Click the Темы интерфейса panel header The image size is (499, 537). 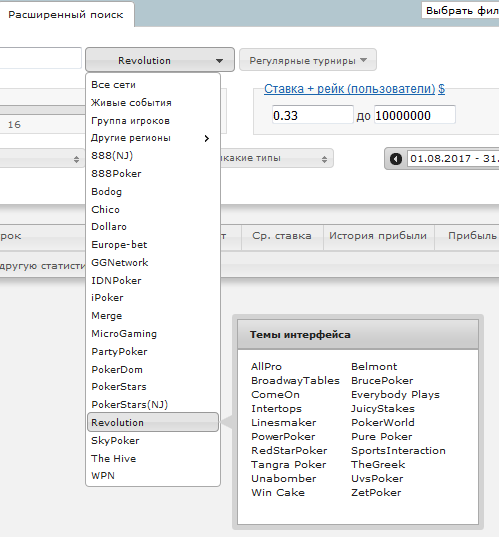point(358,335)
